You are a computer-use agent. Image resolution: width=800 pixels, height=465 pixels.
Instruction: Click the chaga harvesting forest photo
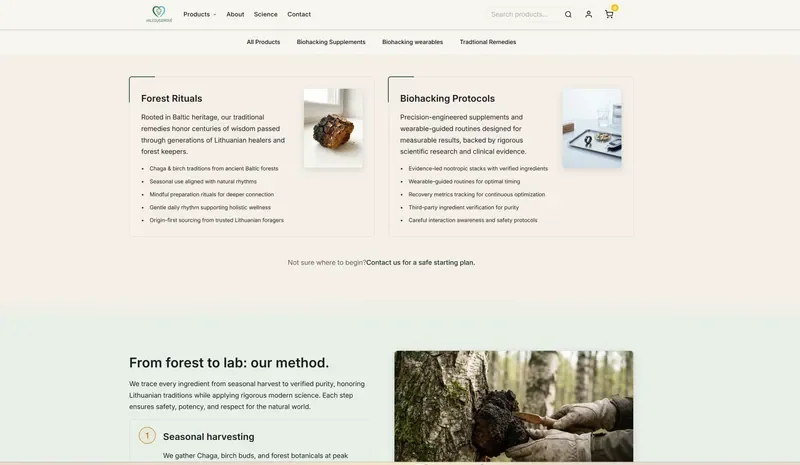click(514, 406)
